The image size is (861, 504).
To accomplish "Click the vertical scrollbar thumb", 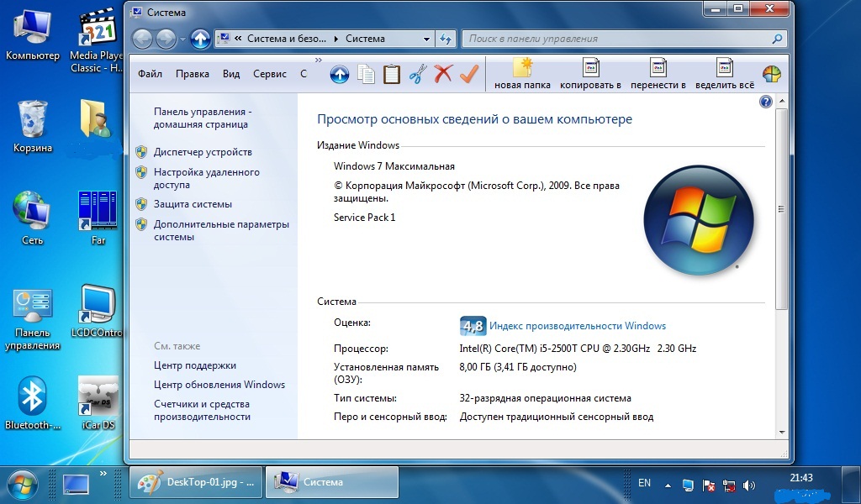I will (781, 208).
